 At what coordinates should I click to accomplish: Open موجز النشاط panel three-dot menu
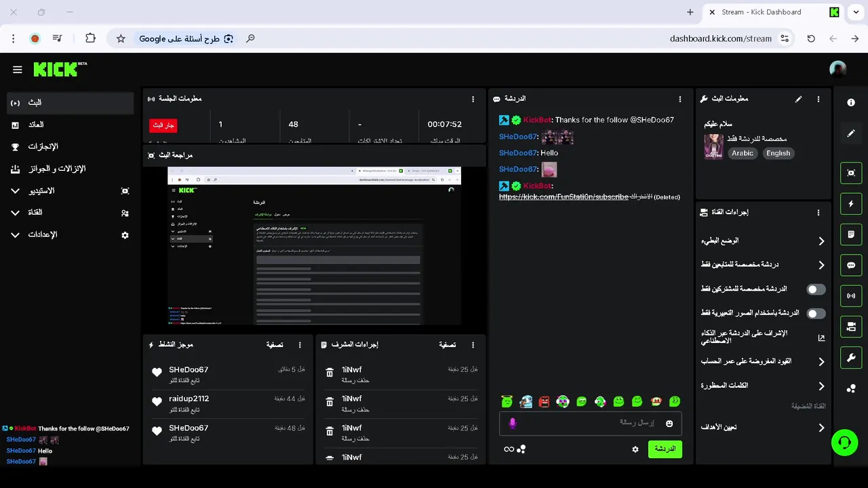(x=300, y=345)
